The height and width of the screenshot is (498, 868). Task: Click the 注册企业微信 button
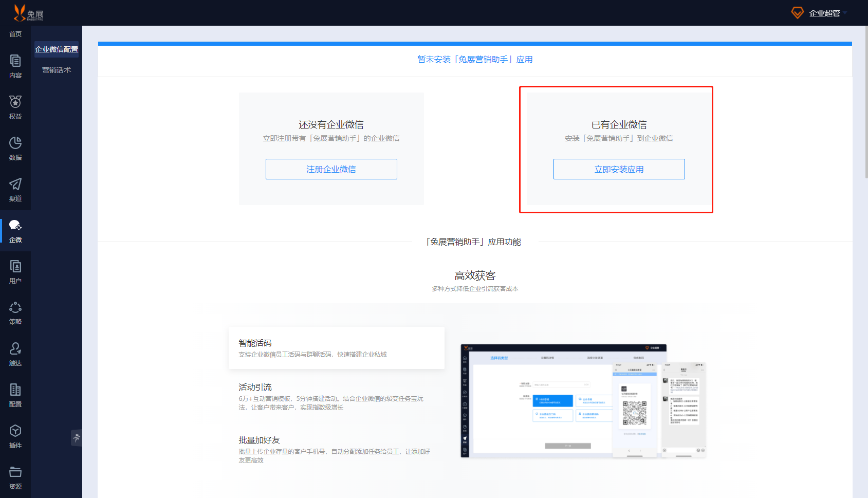(x=331, y=169)
